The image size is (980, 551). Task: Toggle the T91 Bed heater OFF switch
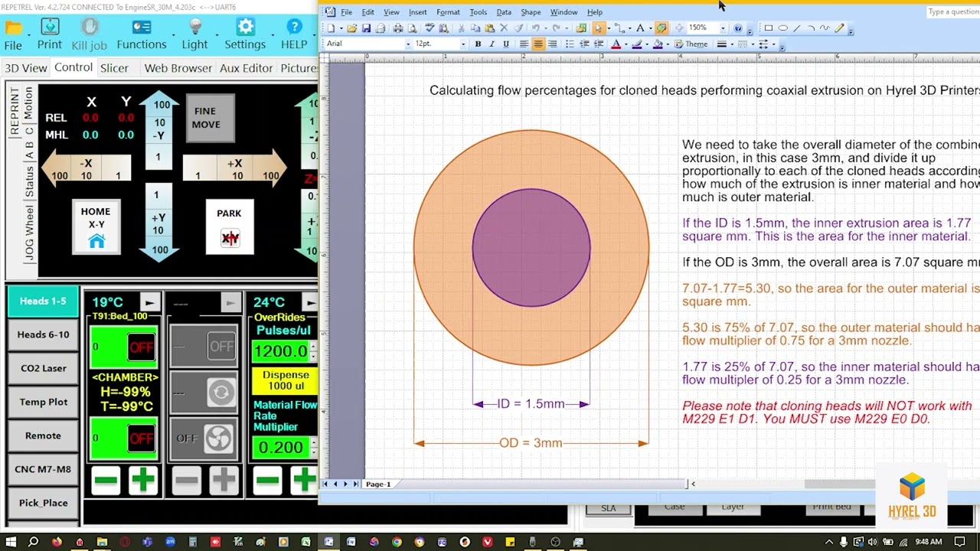coord(142,347)
